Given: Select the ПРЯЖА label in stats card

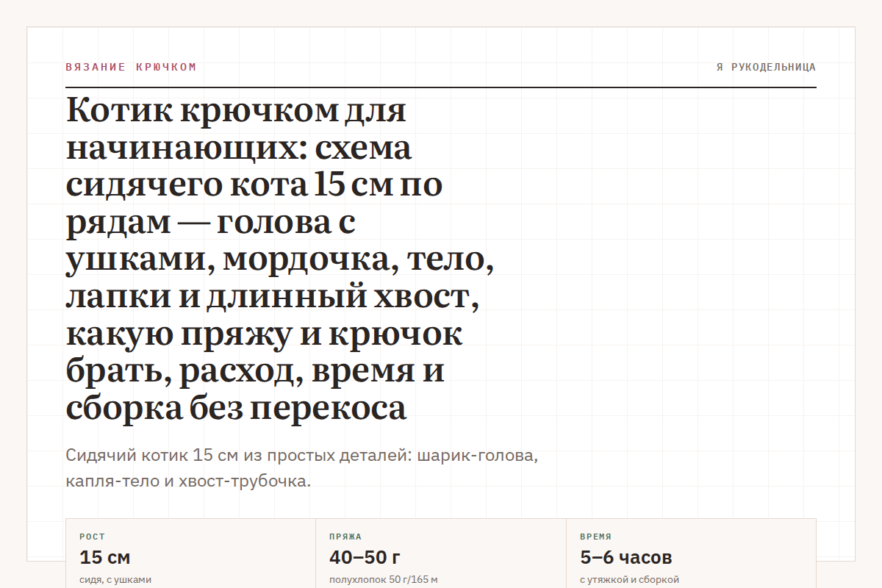Looking at the screenshot, I should 345,537.
